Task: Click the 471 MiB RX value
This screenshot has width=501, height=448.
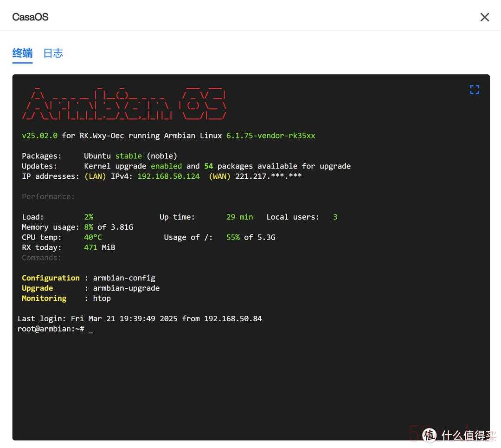Action: 99,248
